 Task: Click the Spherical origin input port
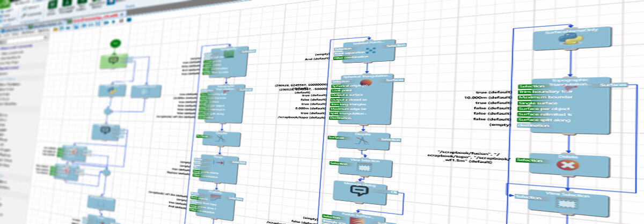[348, 85]
